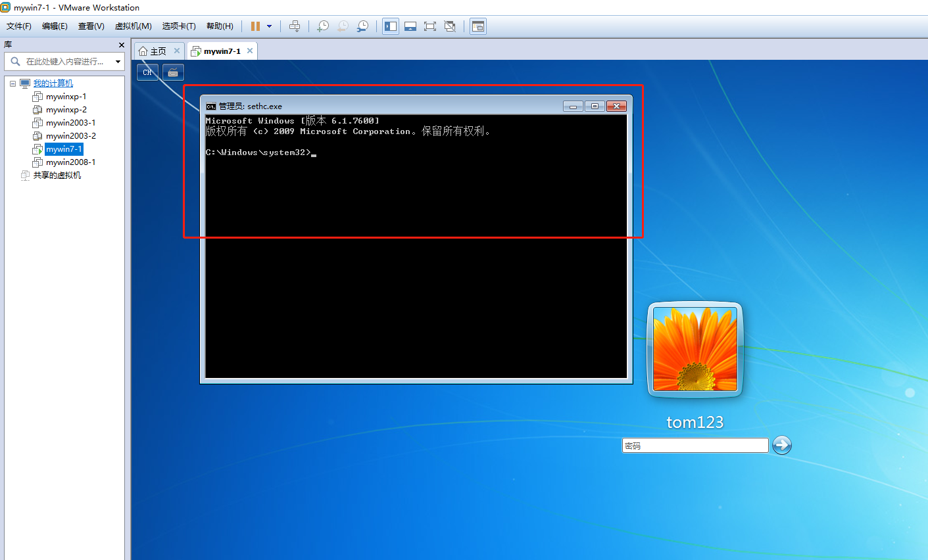The width and height of the screenshot is (928, 560).
Task: Select mywinxp-1 in the library
Action: coord(66,97)
